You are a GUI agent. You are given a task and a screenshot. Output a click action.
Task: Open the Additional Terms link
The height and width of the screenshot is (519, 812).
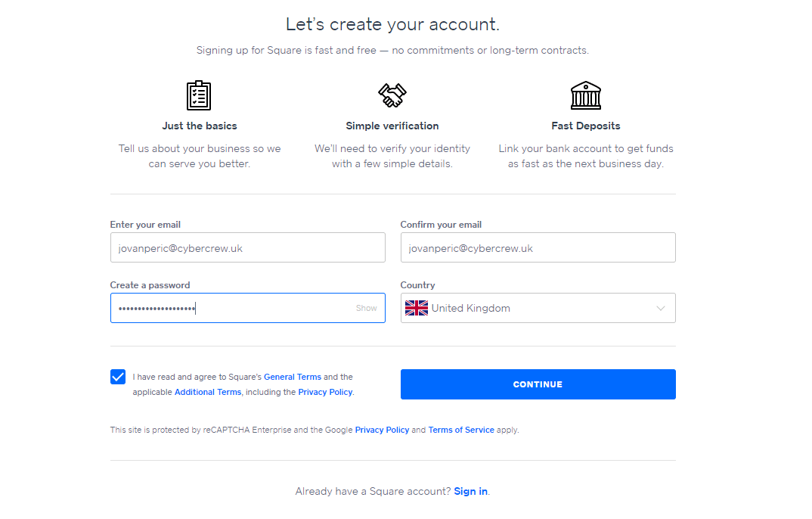(208, 392)
